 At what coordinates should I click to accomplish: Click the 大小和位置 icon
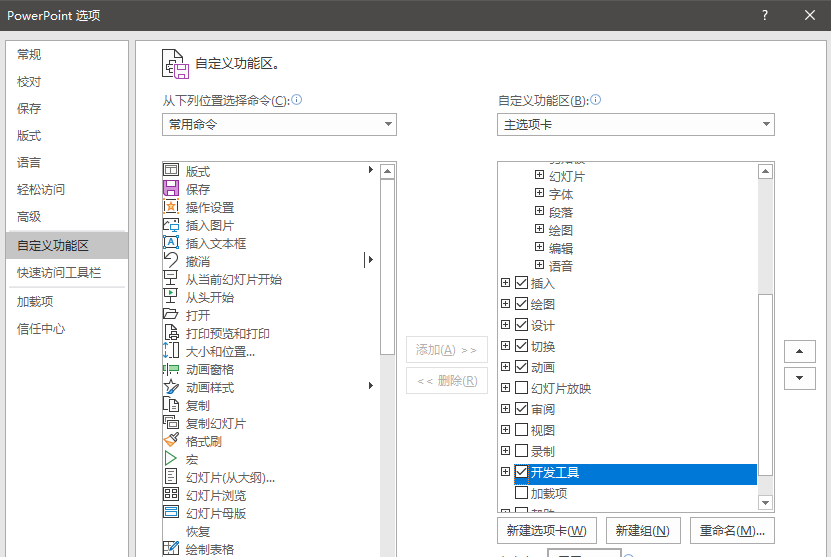tap(171, 350)
